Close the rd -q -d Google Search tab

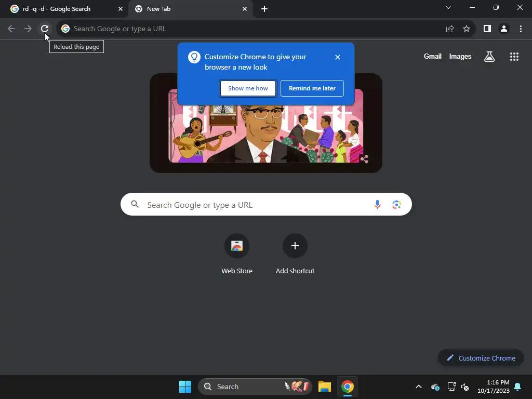point(121,9)
